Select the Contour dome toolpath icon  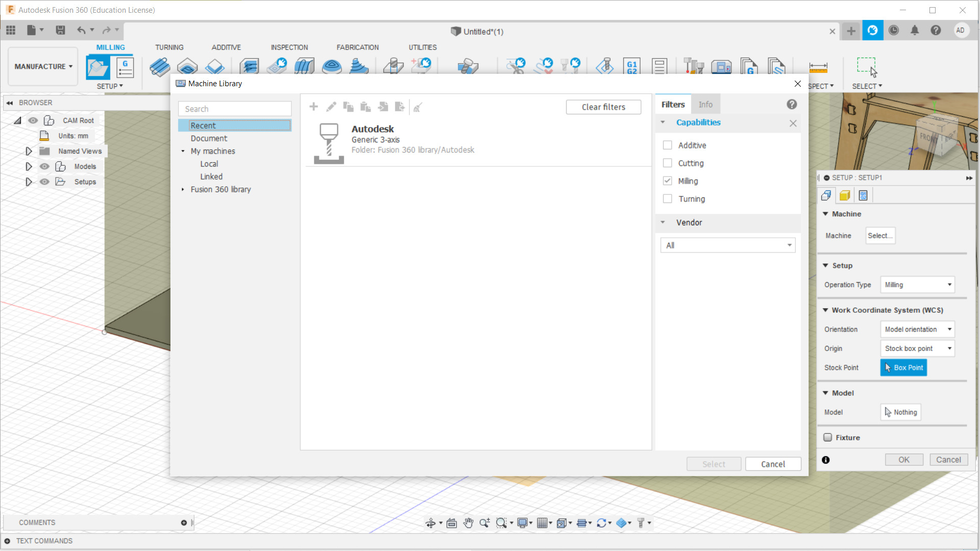[x=332, y=67]
